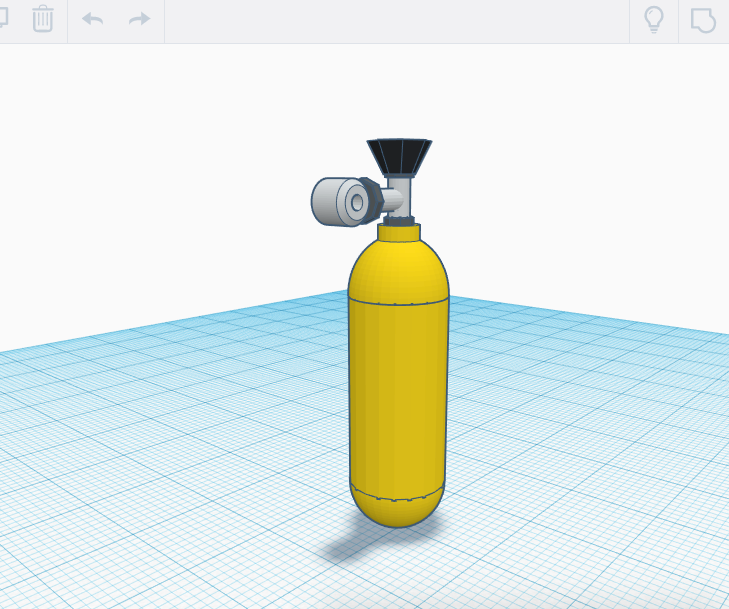Select the black funnel on top

[399, 157]
